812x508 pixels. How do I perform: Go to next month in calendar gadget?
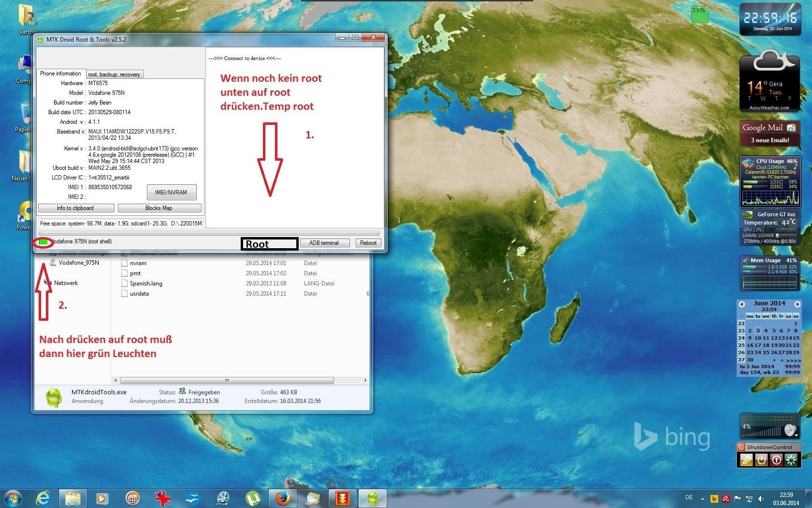(797, 304)
